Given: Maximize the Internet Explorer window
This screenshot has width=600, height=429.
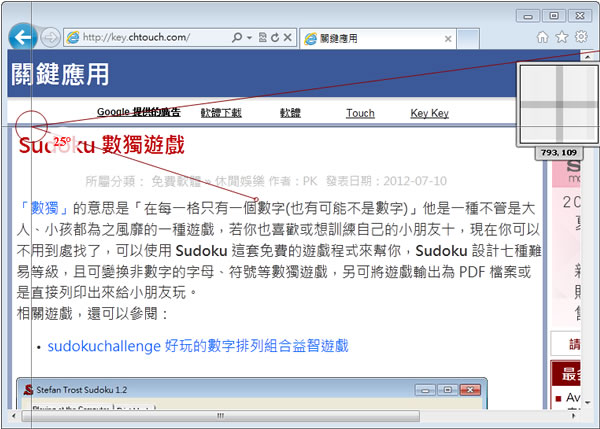Looking at the screenshot, I should click(554, 16).
